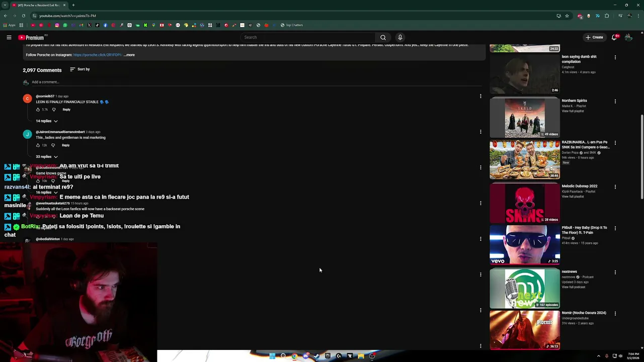The image size is (644, 362).
Task: Open commenter @comiel657 channel name
Action: pos(45,96)
